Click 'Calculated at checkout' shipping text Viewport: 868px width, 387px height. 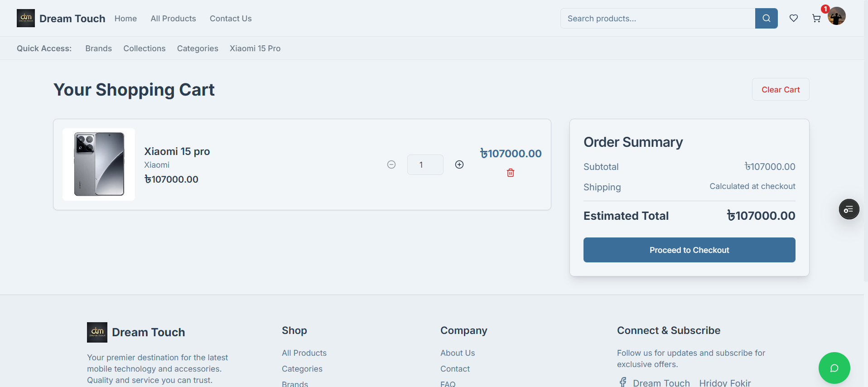point(752,186)
